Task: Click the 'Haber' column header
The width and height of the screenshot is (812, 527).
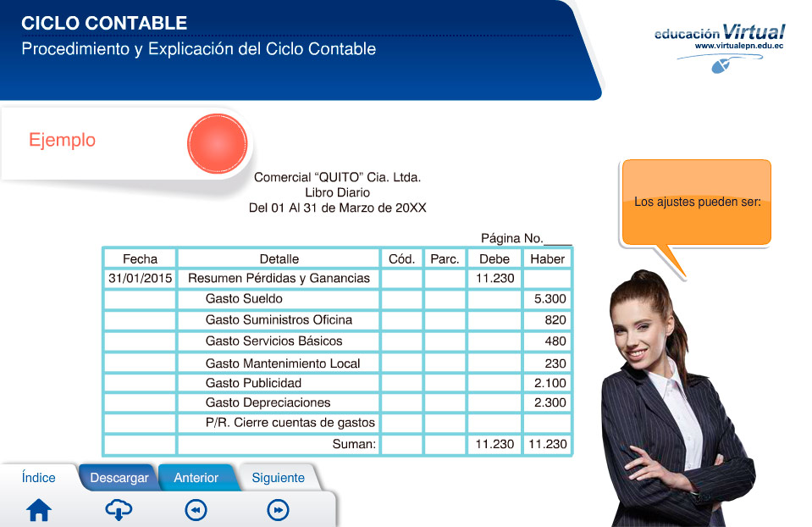Action: tap(547, 258)
